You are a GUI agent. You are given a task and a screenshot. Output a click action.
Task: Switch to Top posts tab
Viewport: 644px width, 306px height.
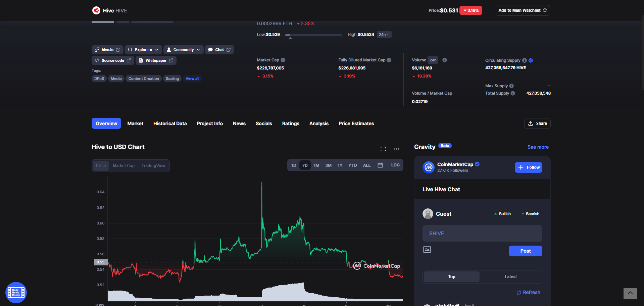pos(452,277)
